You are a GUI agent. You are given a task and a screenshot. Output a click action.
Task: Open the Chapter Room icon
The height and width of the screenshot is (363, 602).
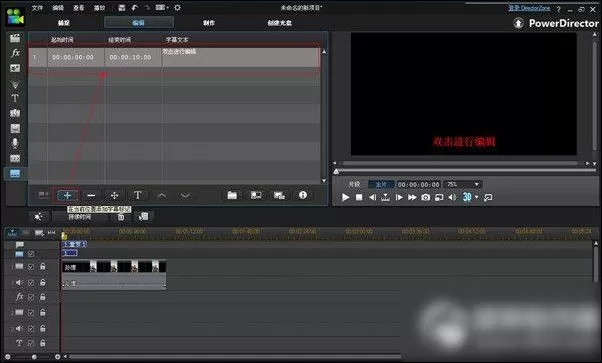point(15,158)
